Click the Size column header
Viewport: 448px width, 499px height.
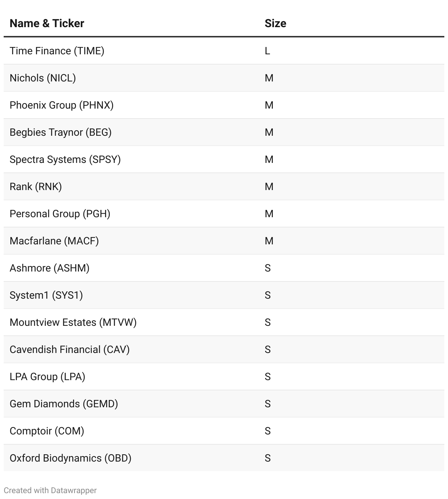click(x=275, y=23)
